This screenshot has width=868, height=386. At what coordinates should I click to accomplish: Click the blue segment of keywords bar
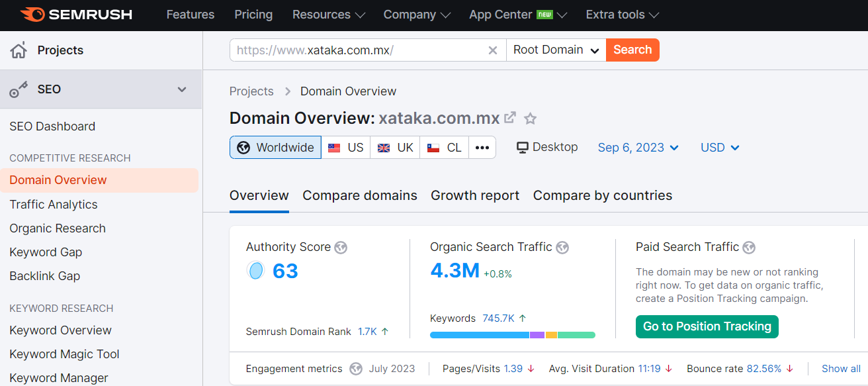coord(480,335)
